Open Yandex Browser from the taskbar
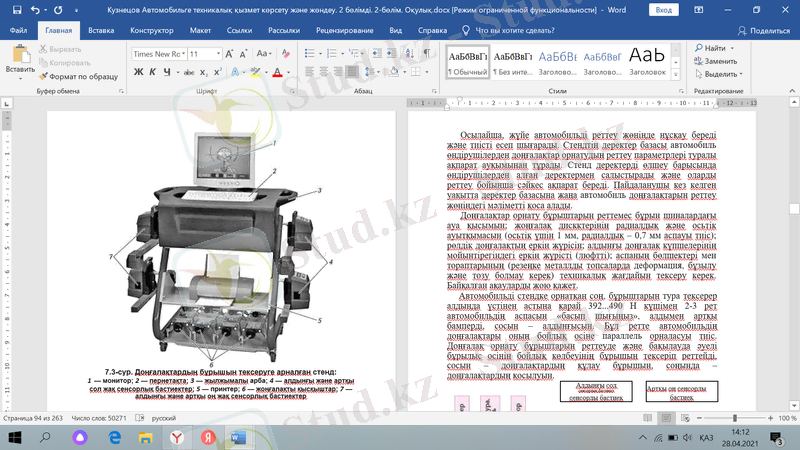 coord(176,437)
